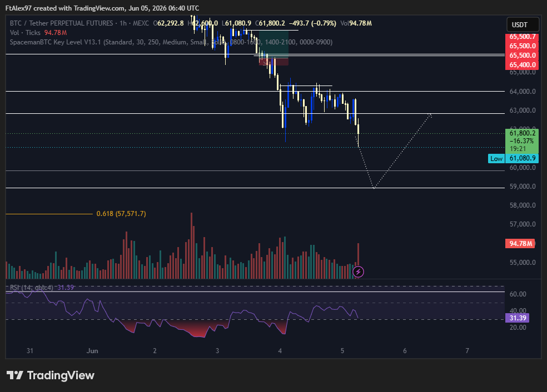This screenshot has width=547, height=392.
Task: Click the Vol · Ticks indicator label
Action: coord(25,33)
